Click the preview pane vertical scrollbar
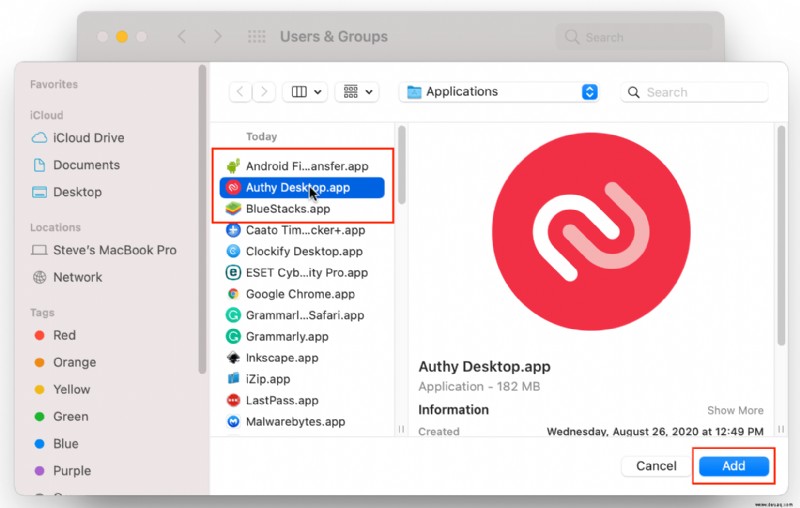Screen dimensions: 800x508 781,236
